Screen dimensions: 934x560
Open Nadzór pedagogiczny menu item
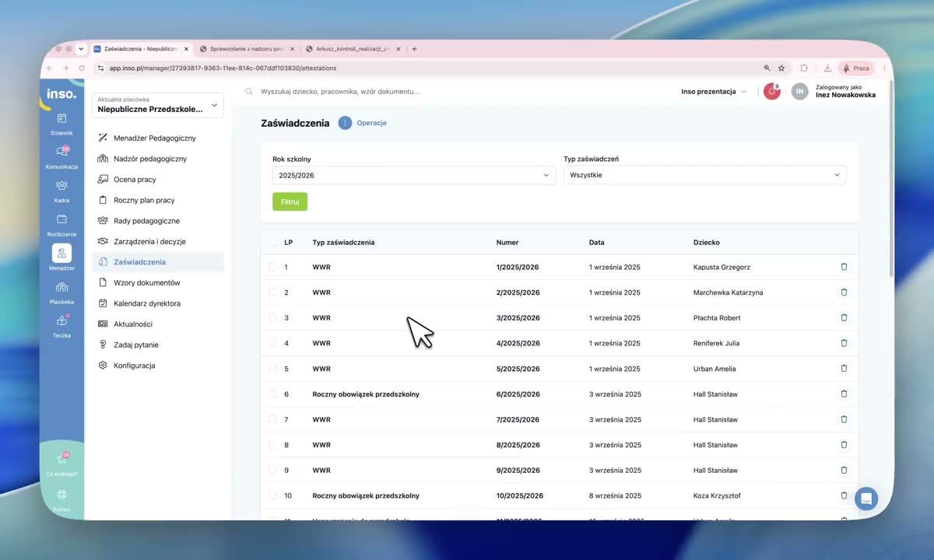pos(149,159)
